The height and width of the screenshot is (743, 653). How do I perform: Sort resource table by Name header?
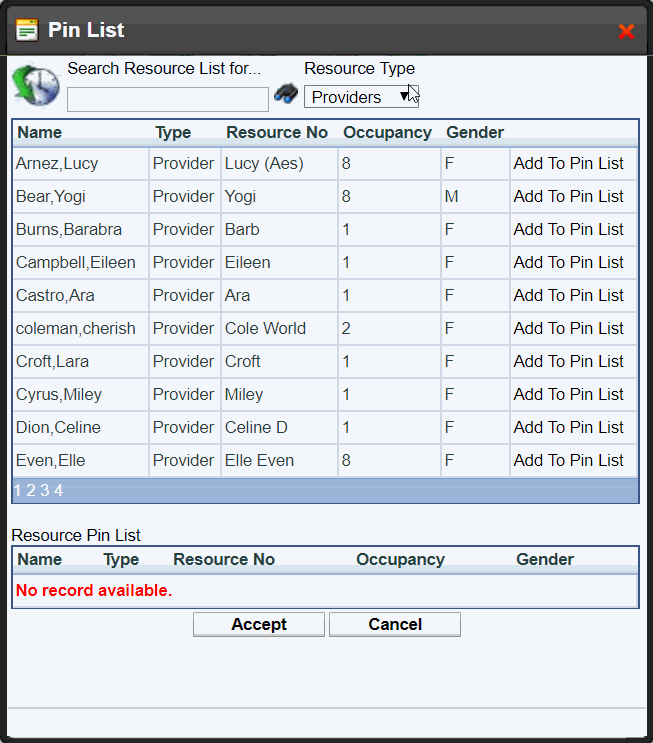40,133
